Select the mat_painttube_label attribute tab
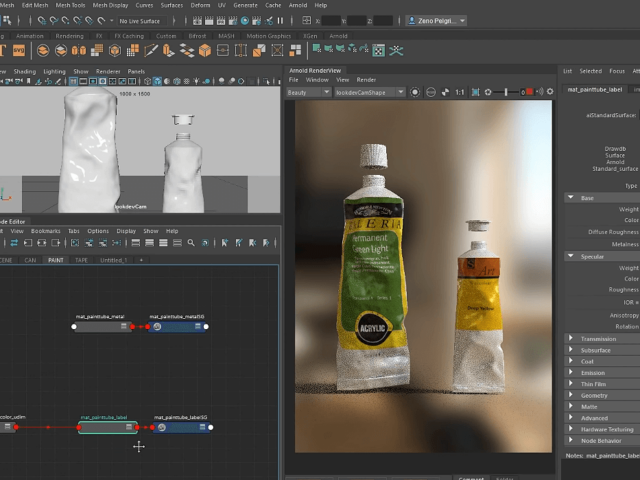 tap(595, 89)
